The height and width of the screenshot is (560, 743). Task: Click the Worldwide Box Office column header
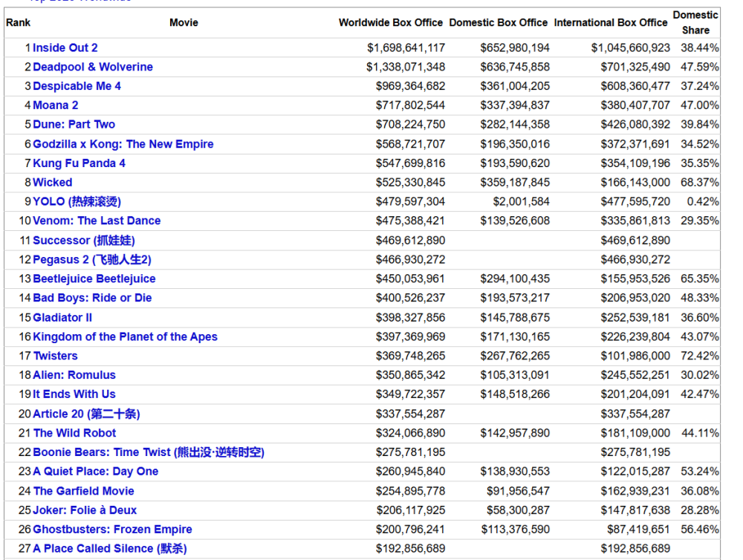pos(390,23)
